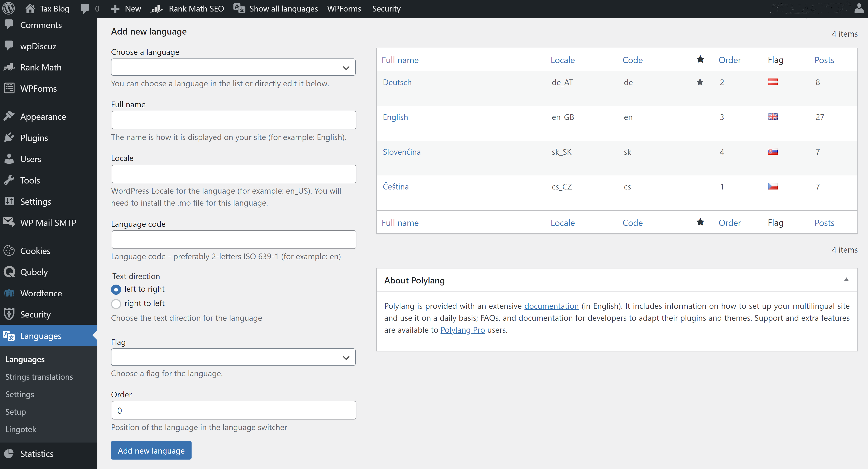This screenshot has height=469, width=868.
Task: Click the Show all languages translate icon
Action: pos(239,9)
